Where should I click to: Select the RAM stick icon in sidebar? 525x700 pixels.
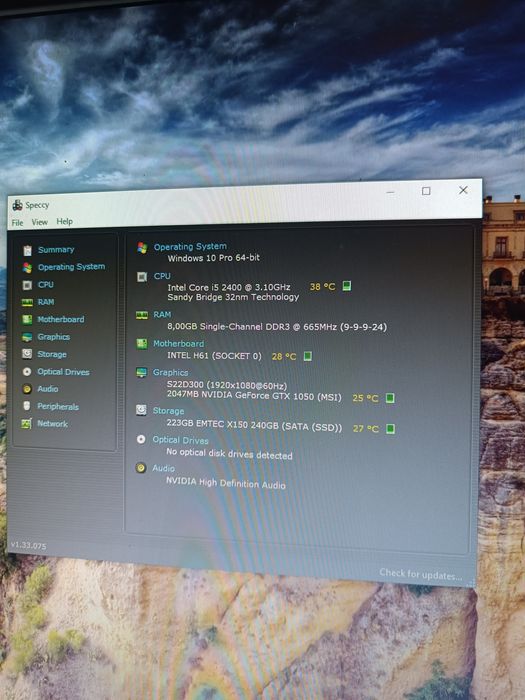[x=27, y=302]
